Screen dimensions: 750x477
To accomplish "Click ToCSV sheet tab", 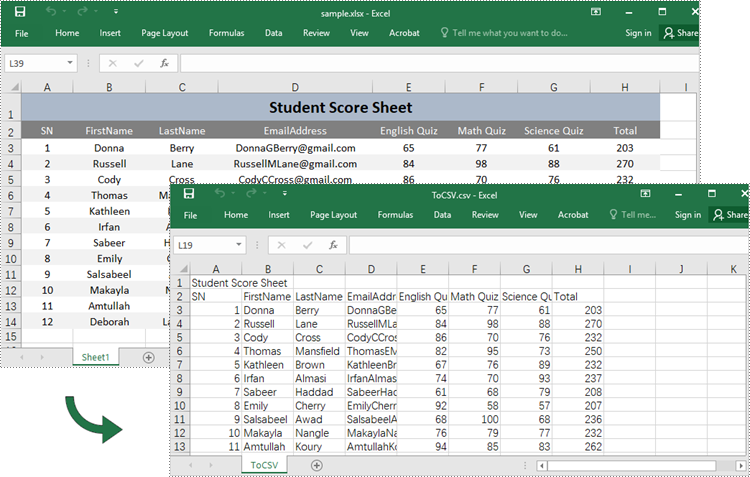I will (x=264, y=465).
